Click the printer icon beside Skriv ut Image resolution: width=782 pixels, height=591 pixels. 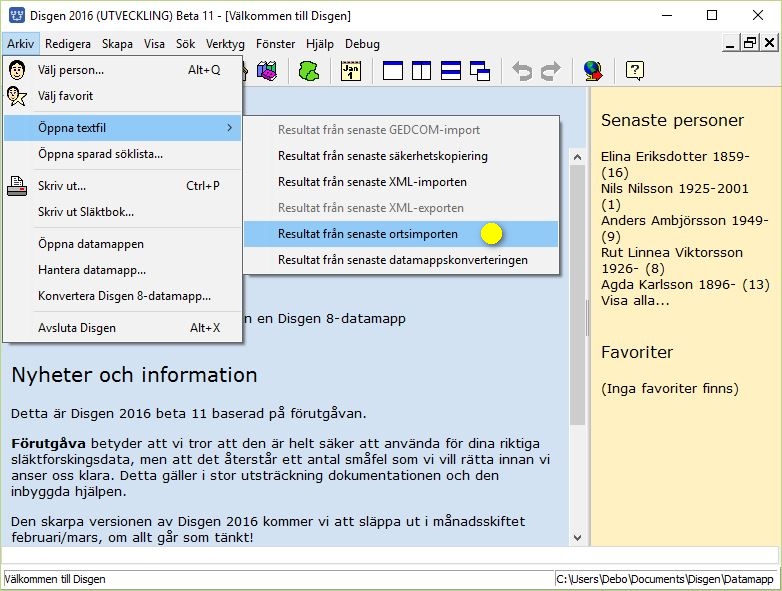(17, 186)
